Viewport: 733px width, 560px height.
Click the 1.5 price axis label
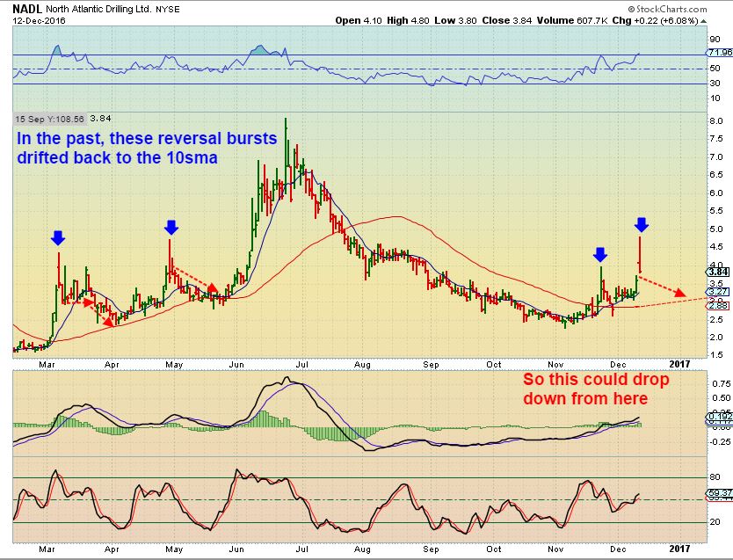pos(716,354)
